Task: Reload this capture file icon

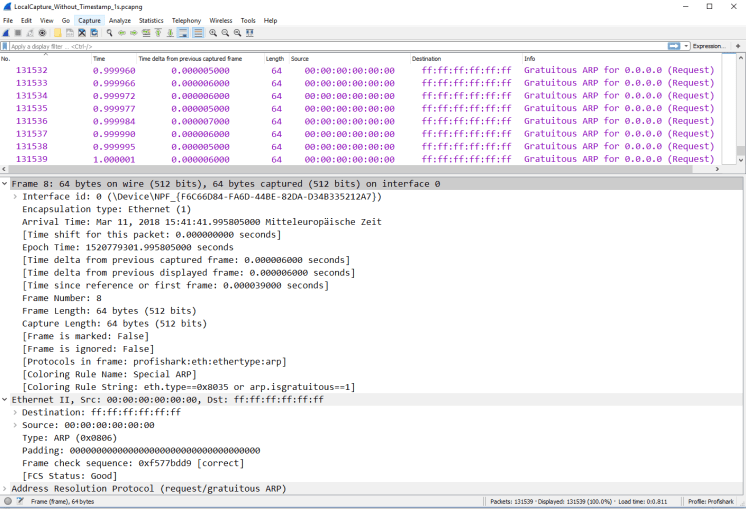Action: [x=94, y=33]
